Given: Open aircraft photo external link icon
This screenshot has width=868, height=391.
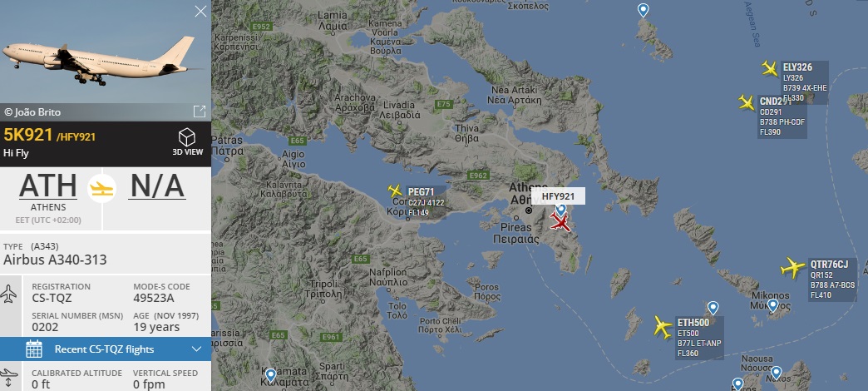Looking at the screenshot, I should (x=200, y=111).
